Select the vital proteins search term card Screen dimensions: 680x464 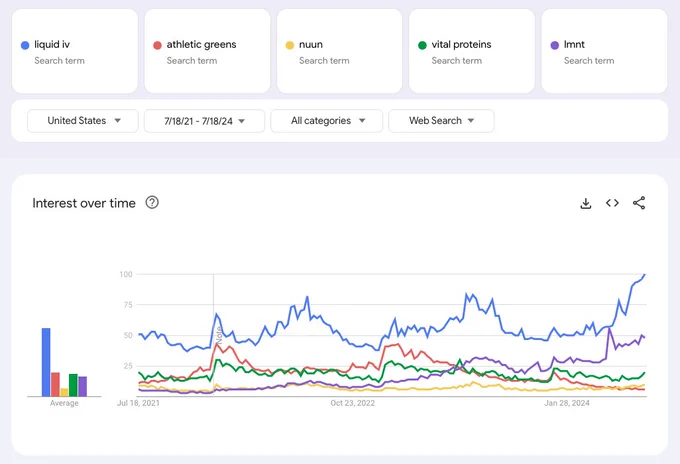[472, 51]
